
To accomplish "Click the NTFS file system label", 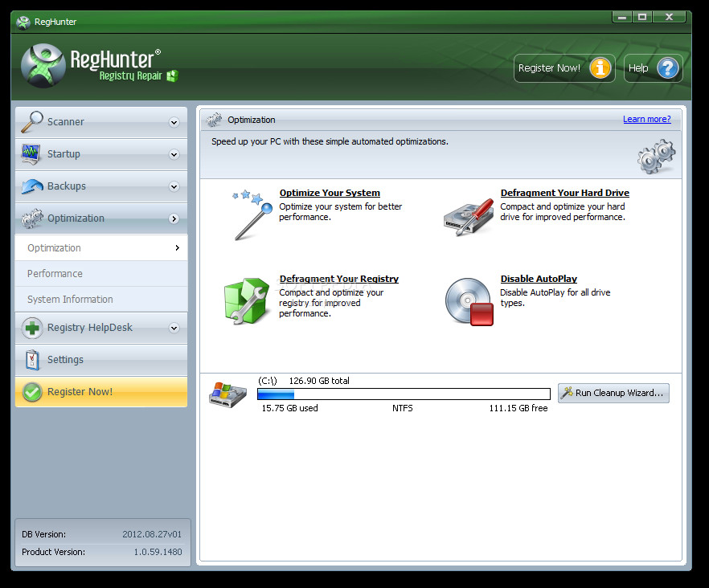I will [x=403, y=408].
